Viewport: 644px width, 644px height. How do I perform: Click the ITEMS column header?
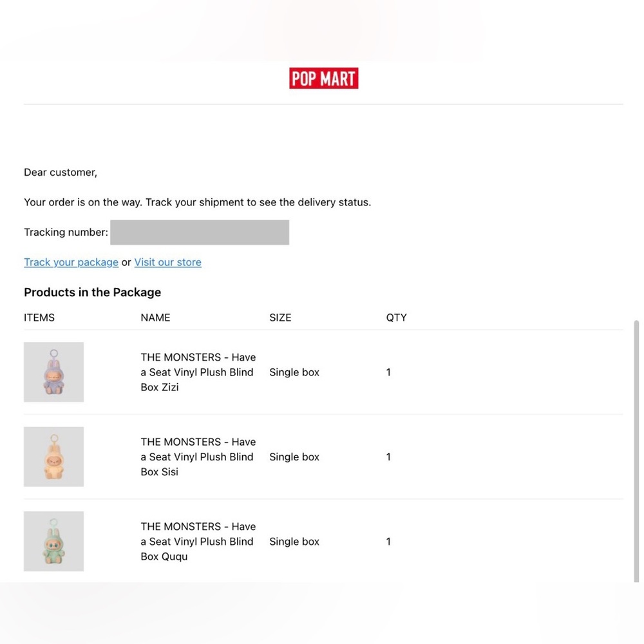[x=39, y=317]
